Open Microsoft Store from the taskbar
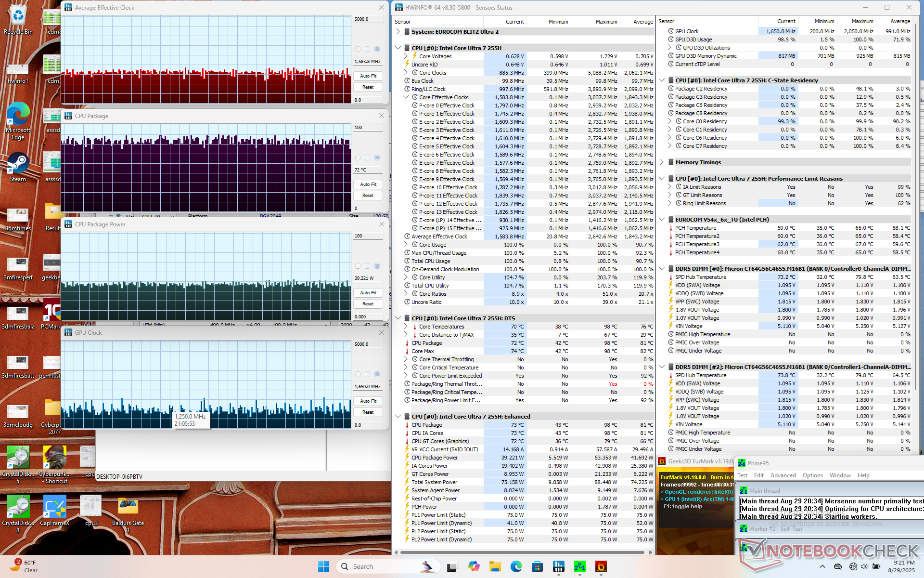 point(537,566)
